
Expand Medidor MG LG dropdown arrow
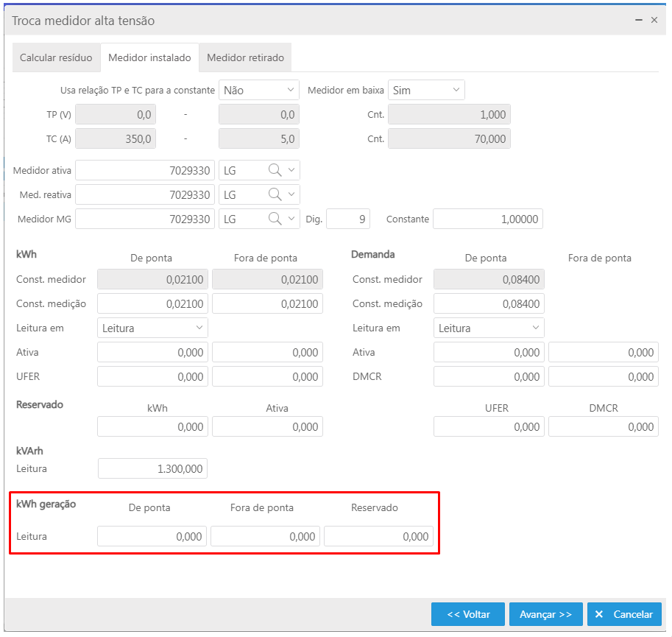point(291,219)
